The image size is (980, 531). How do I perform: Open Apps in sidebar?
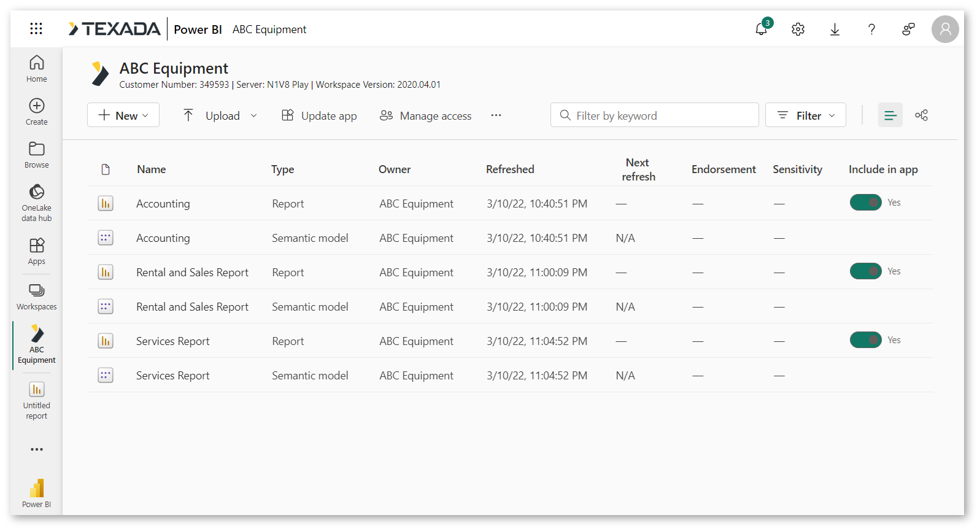click(37, 251)
